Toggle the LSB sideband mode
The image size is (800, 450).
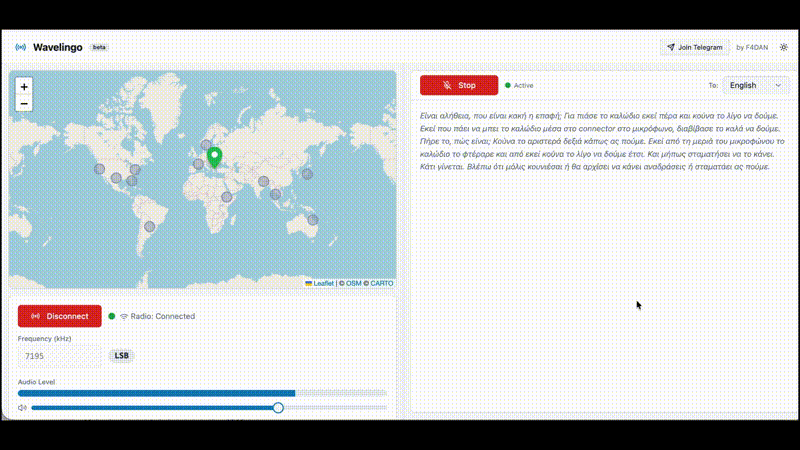[x=121, y=356]
